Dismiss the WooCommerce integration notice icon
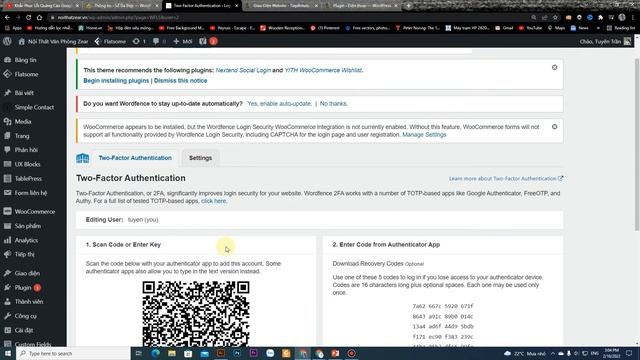Image resolution: width=640 pixels, height=360 pixels. click(x=554, y=127)
